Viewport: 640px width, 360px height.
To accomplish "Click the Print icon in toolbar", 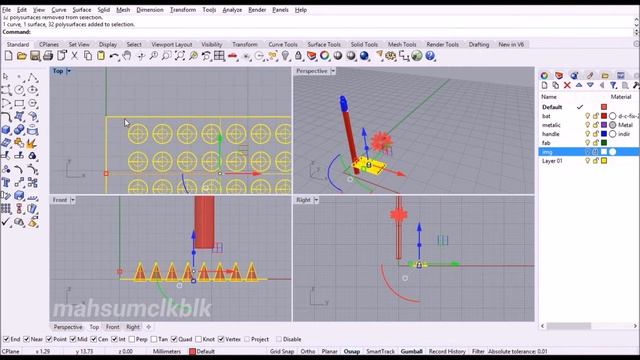I will tap(48, 56).
